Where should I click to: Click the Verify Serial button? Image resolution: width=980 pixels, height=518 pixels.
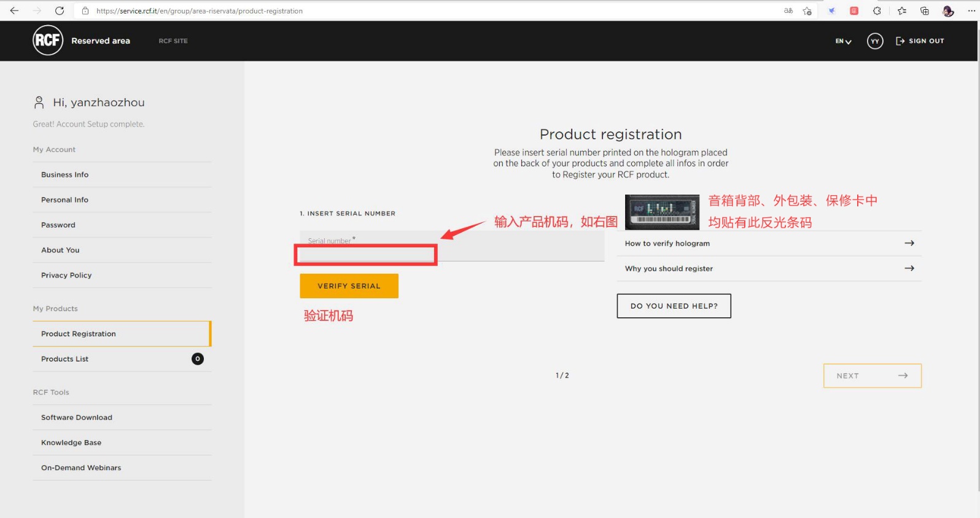(x=349, y=286)
